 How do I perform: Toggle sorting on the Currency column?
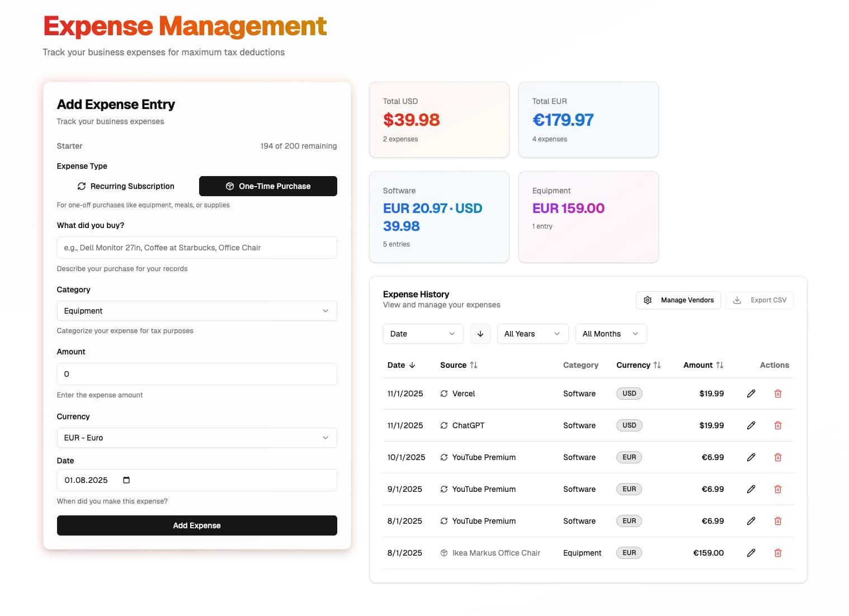point(658,365)
